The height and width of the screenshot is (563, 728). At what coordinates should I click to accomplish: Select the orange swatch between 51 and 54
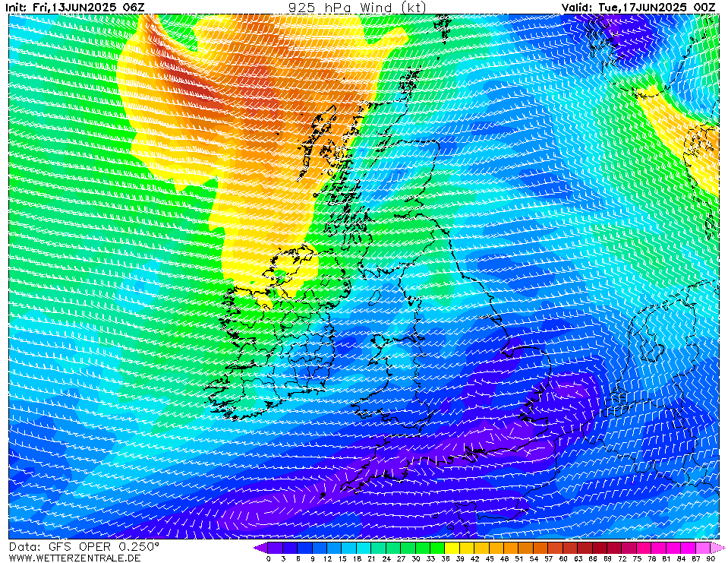tap(525, 548)
